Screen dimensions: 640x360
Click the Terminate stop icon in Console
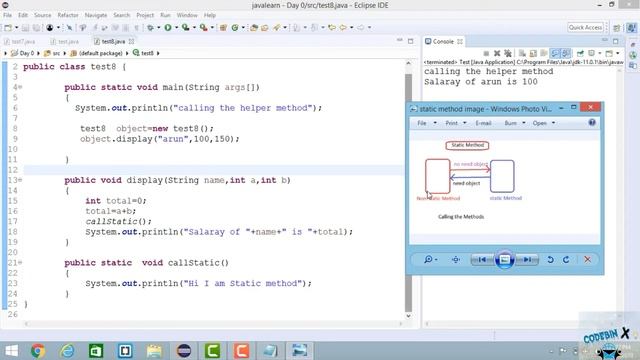pyautogui.click(x=486, y=53)
